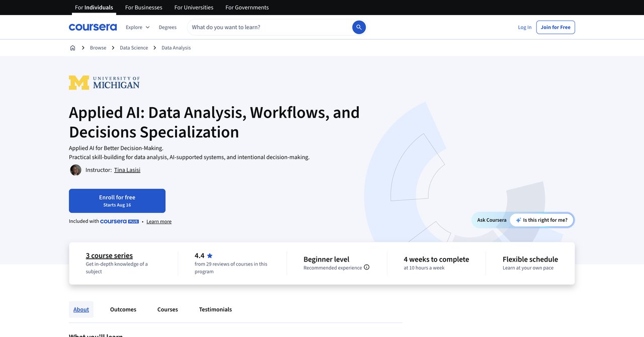Image resolution: width=644 pixels, height=337 pixels.
Task: Click the Flexible schedule text
Action: click(x=530, y=260)
